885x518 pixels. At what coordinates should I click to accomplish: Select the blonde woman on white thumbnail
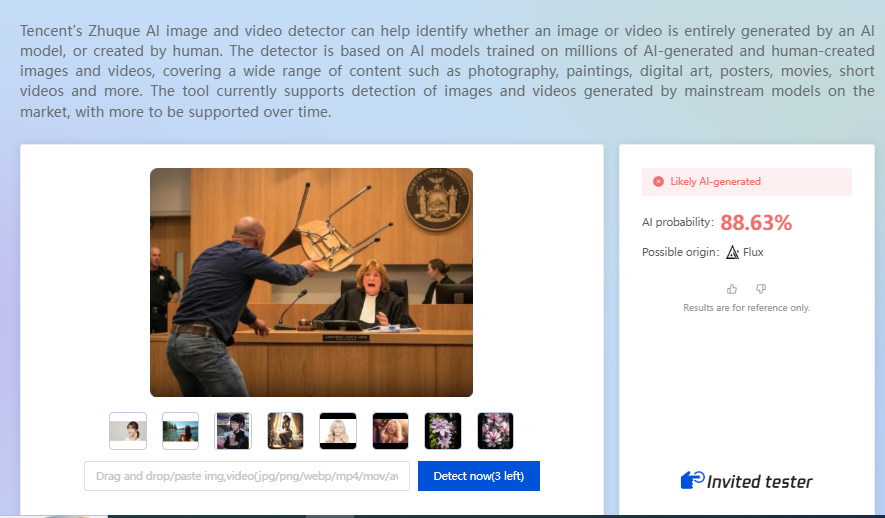(338, 431)
